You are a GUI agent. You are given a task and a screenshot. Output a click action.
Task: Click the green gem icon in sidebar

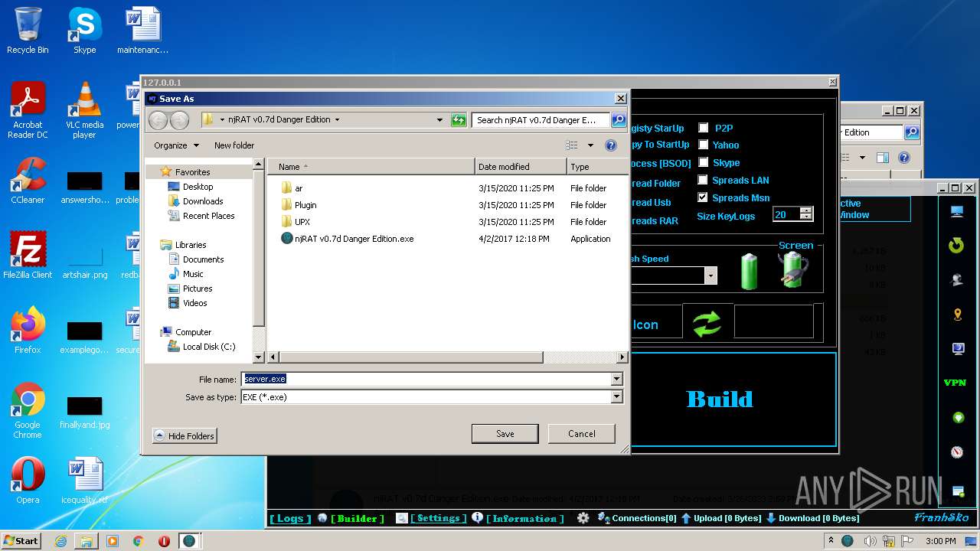(957, 418)
